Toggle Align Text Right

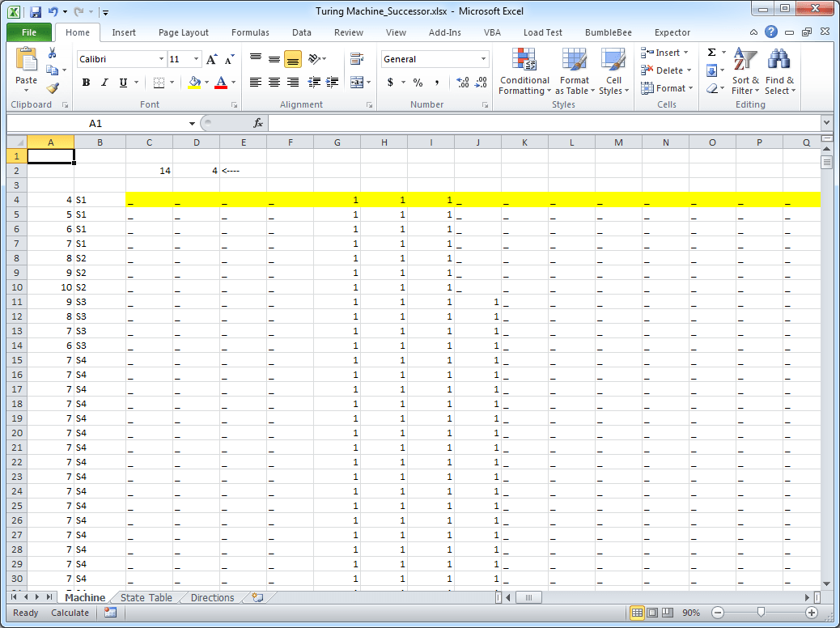pos(293,82)
